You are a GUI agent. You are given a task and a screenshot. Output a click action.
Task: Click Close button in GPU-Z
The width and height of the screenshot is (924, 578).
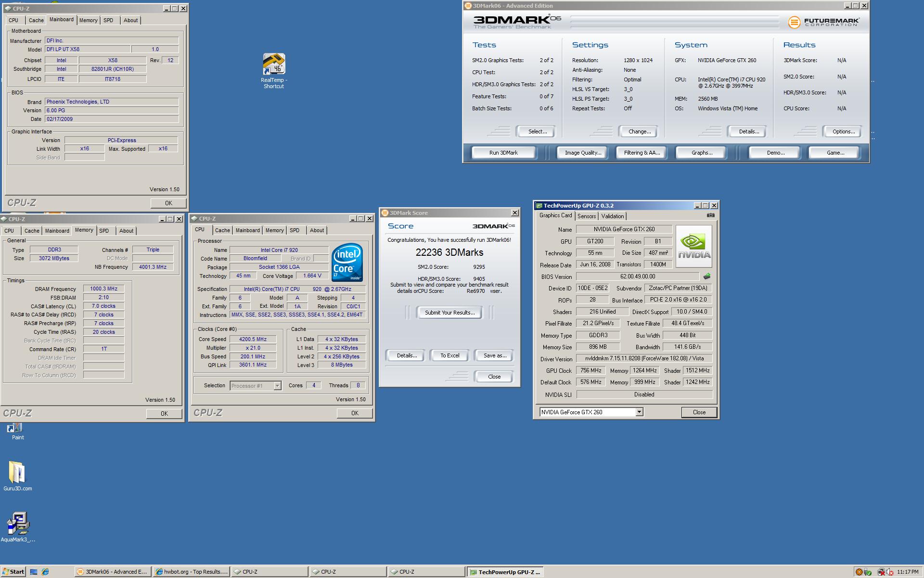(699, 412)
